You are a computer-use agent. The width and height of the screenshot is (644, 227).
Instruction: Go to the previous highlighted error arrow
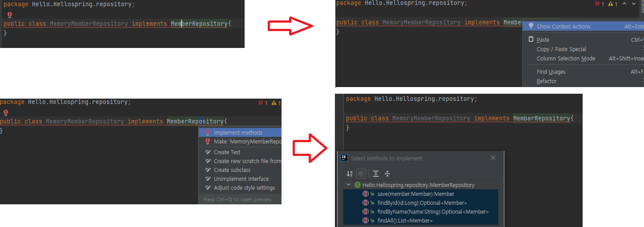coord(624,4)
